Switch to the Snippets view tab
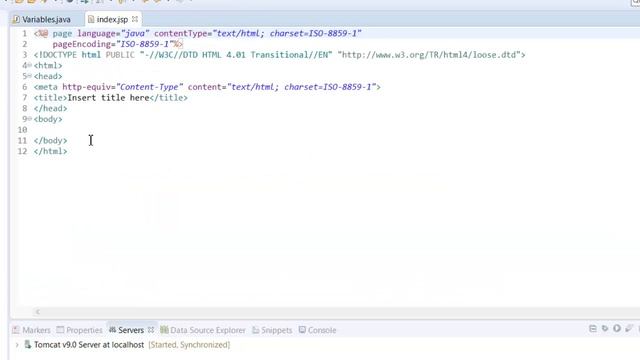Screen dimensions: 640x360 (x=272, y=330)
